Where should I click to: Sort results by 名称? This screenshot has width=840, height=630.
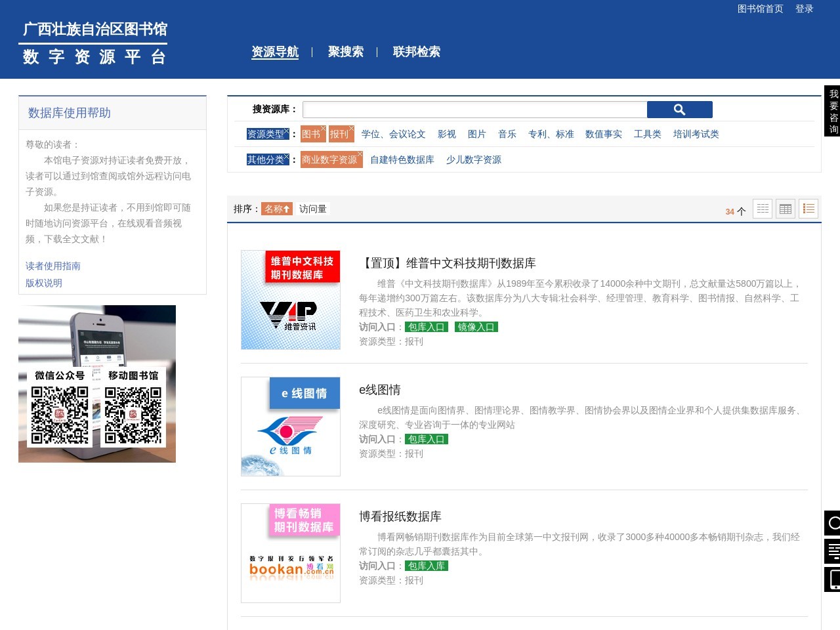click(276, 209)
